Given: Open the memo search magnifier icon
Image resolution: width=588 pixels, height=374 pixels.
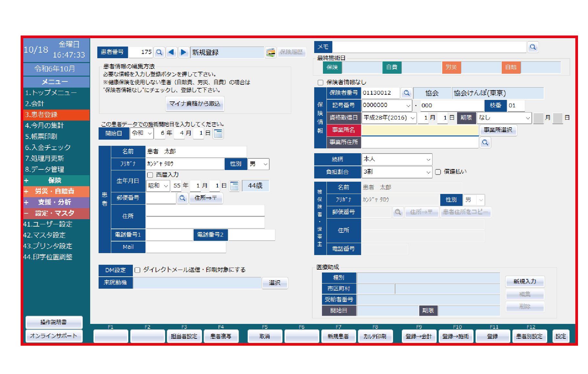Looking at the screenshot, I should click(533, 47).
